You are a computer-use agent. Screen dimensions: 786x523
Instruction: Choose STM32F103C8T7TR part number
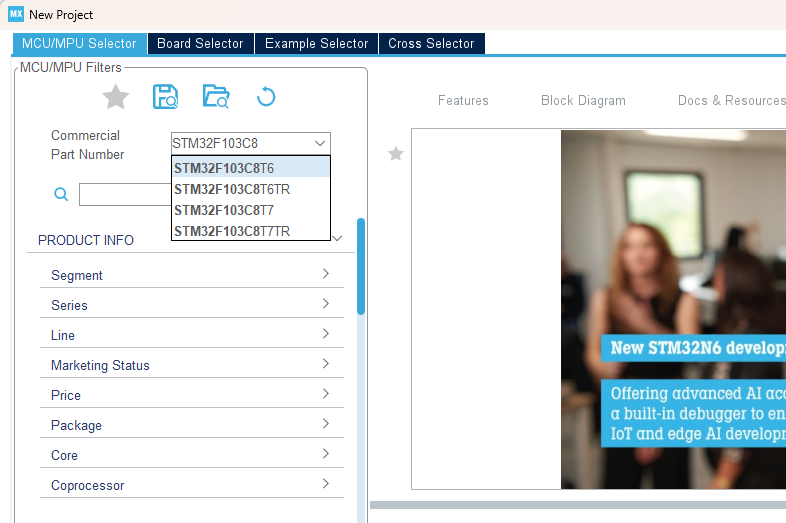point(251,231)
